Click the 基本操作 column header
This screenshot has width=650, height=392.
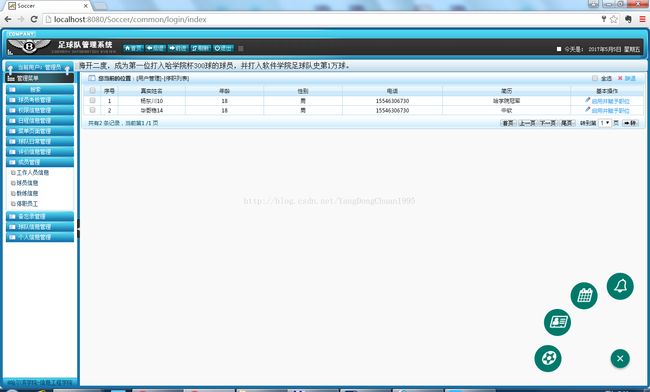pos(607,90)
